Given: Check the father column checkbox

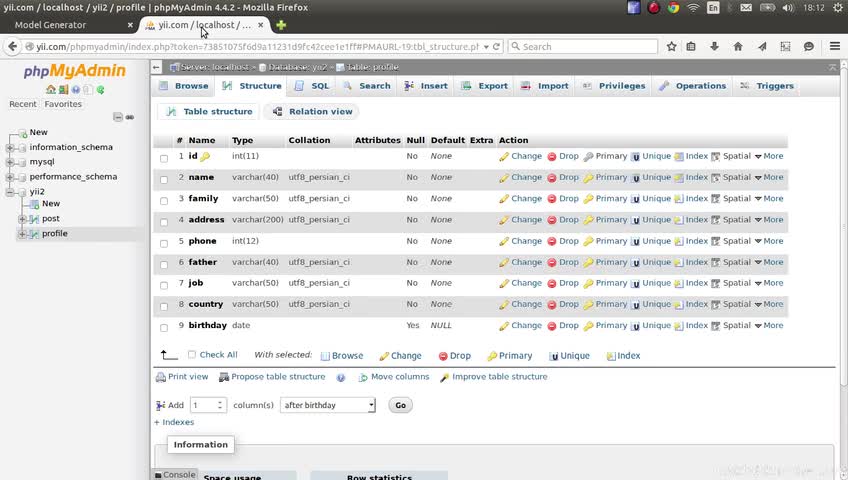Looking at the screenshot, I should pyautogui.click(x=164, y=264).
